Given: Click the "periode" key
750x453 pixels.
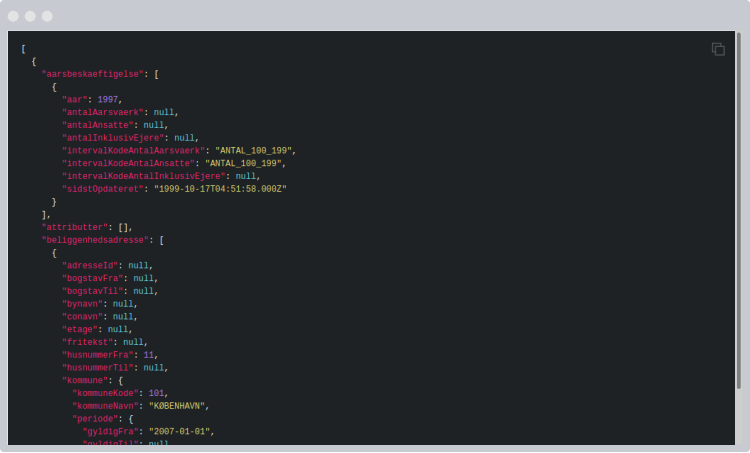Looking at the screenshot, I should pyautogui.click(x=95, y=419).
